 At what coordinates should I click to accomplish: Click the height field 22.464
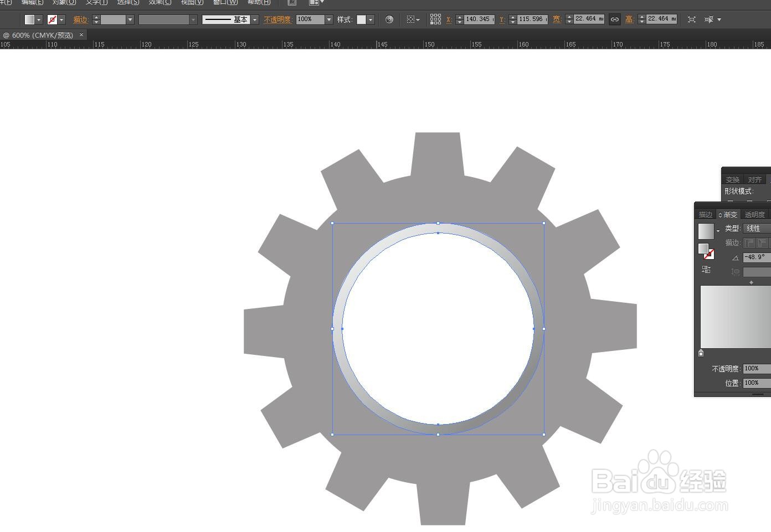[x=661, y=19]
